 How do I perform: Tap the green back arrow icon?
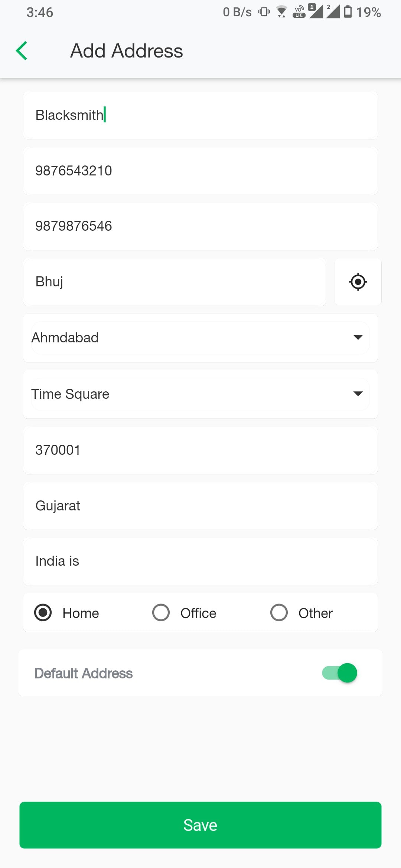[22, 51]
